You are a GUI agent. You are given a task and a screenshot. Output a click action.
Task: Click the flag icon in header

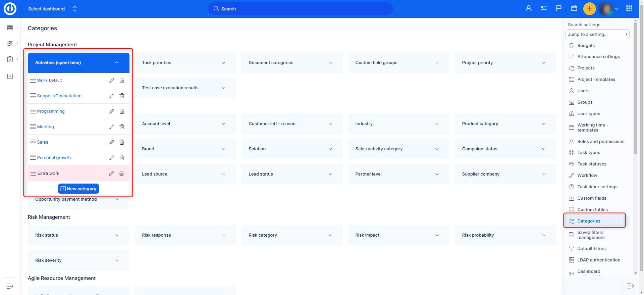click(558, 9)
